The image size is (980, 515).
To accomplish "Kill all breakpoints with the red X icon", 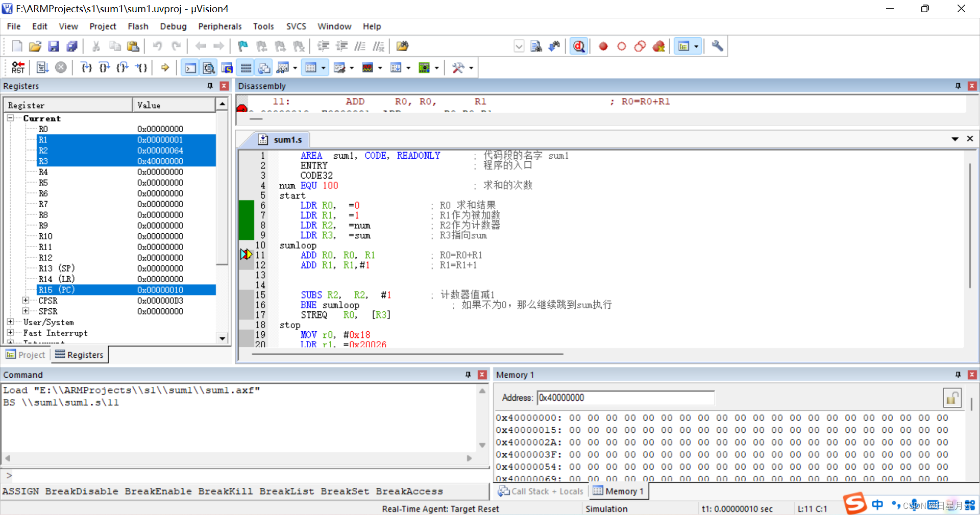I will 659,46.
